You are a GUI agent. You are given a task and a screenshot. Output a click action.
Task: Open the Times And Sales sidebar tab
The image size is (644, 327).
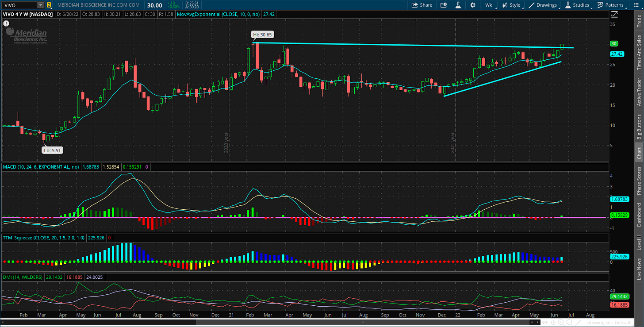coord(639,52)
